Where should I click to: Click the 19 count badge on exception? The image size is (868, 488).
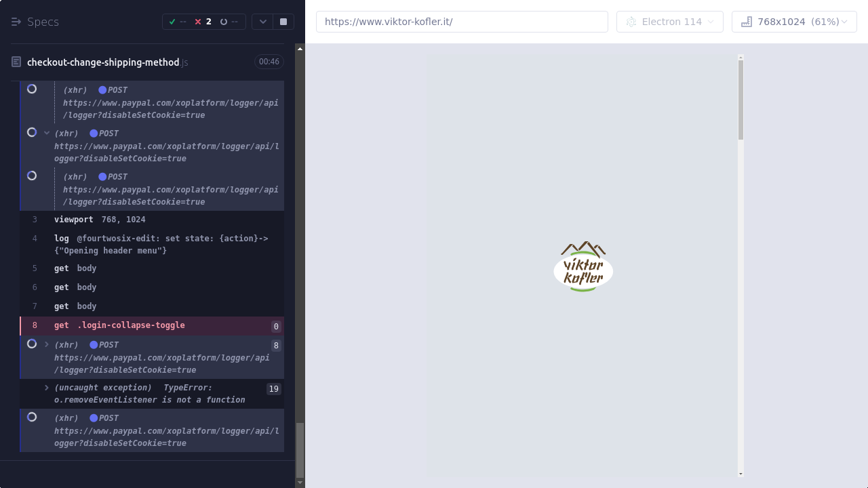point(273,389)
